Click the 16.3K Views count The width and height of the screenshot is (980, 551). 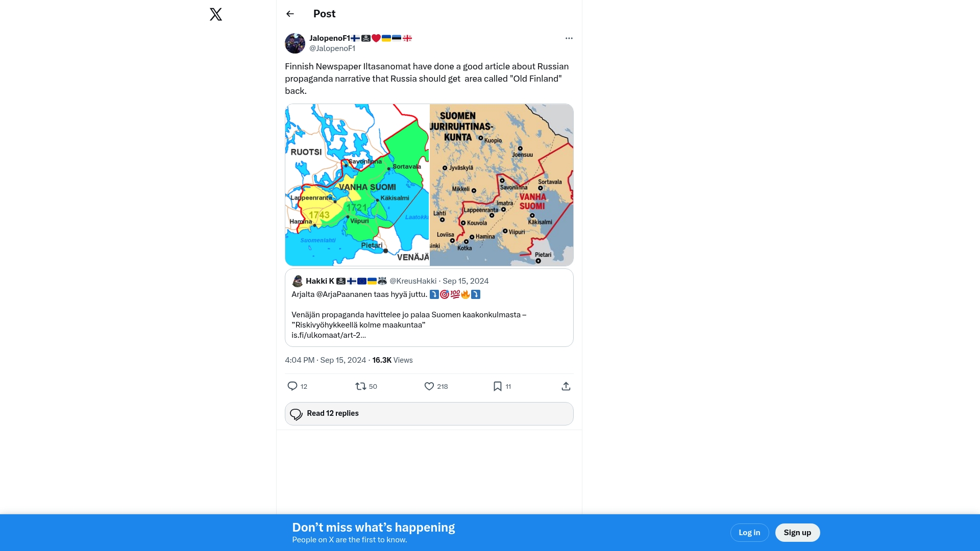click(x=393, y=360)
